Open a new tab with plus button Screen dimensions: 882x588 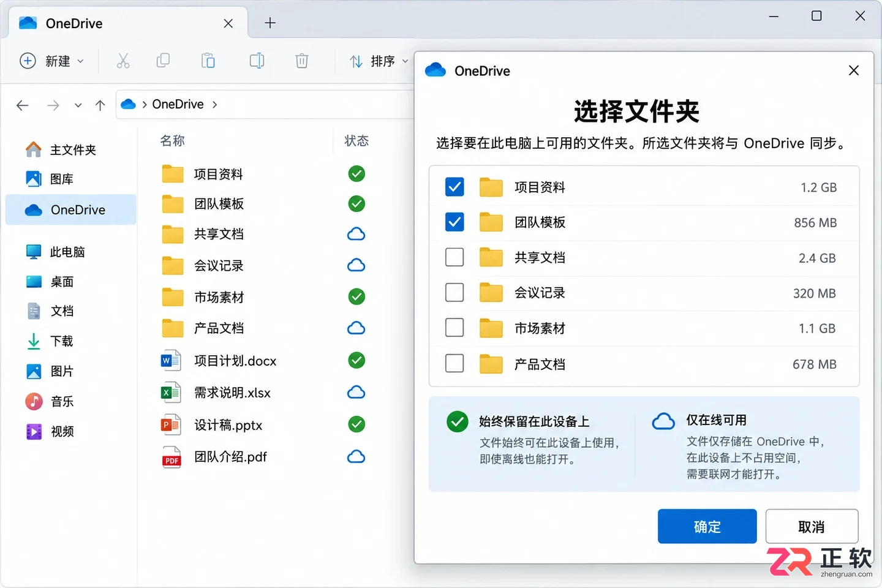point(270,23)
